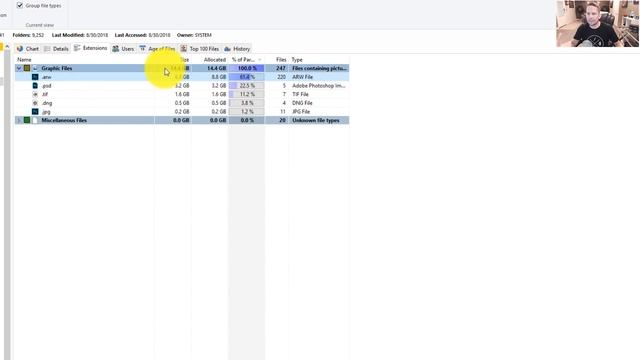Click the percent bar in .arw row

coord(247,77)
